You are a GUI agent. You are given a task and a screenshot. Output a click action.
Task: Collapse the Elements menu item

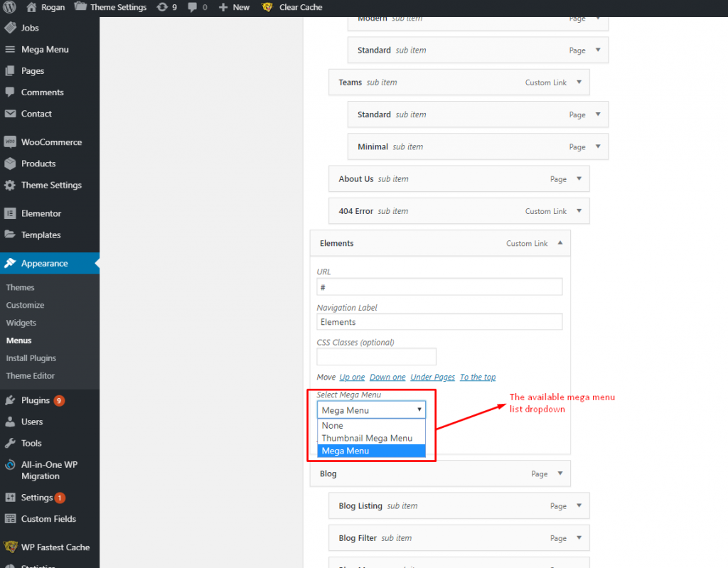click(x=560, y=243)
